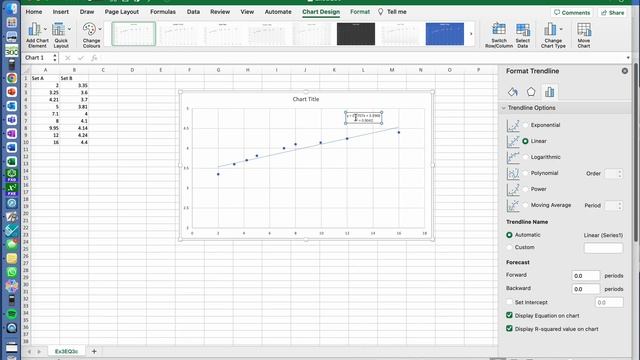This screenshot has height=360, width=640.
Task: Collapse the Trendline Options section
Action: tap(503, 108)
